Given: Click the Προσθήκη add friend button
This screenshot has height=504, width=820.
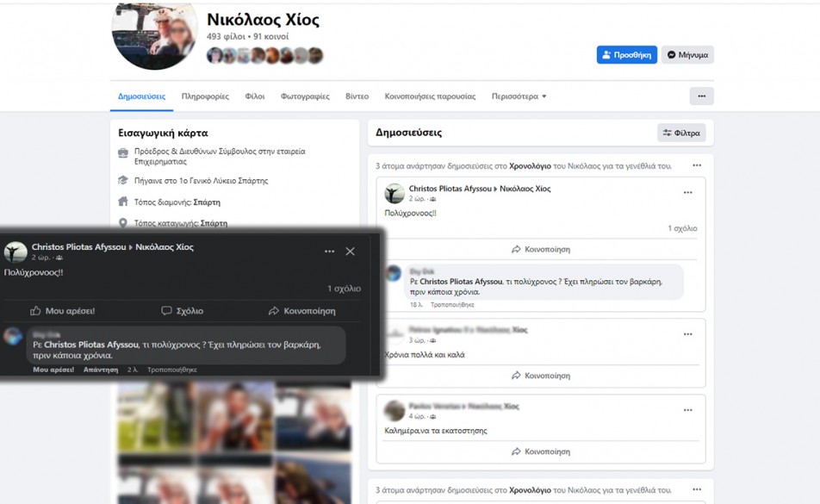Looking at the screenshot, I should click(626, 55).
